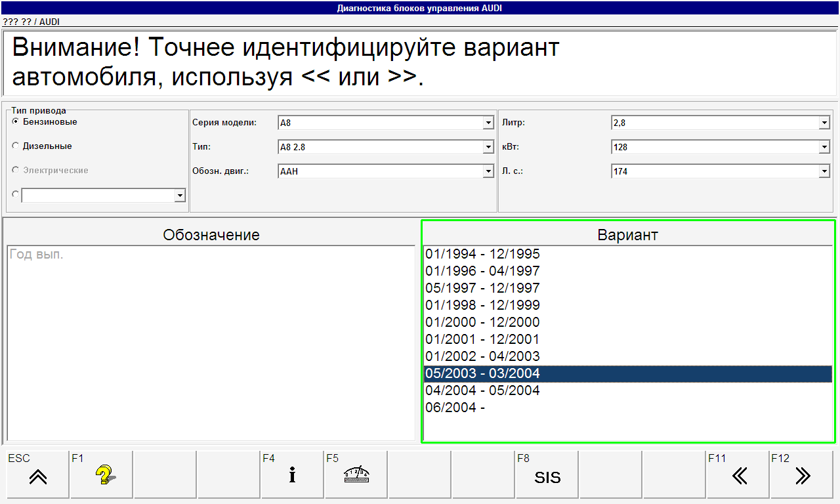840x504 pixels.
Task: Go to previous step with F11 arrows
Action: coord(738,474)
